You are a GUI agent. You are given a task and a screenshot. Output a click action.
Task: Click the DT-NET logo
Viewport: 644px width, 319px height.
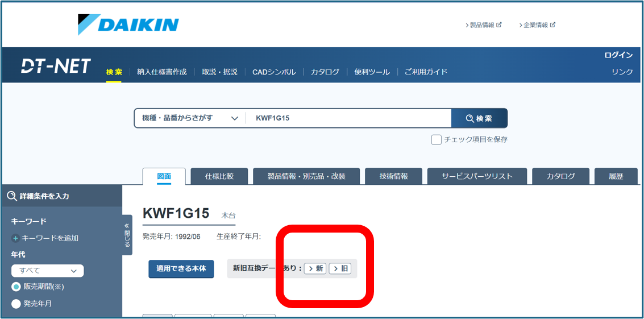[56, 66]
